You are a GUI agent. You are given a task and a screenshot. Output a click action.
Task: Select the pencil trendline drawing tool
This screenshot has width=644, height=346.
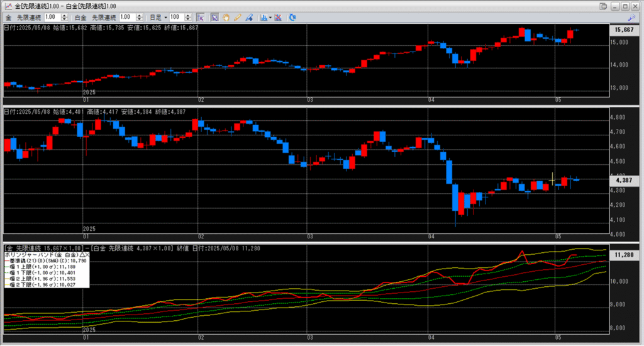237,17
